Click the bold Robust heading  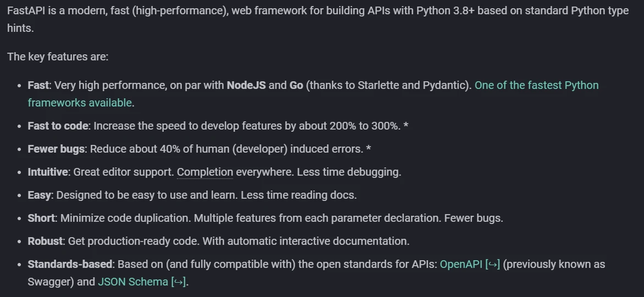[x=45, y=241]
